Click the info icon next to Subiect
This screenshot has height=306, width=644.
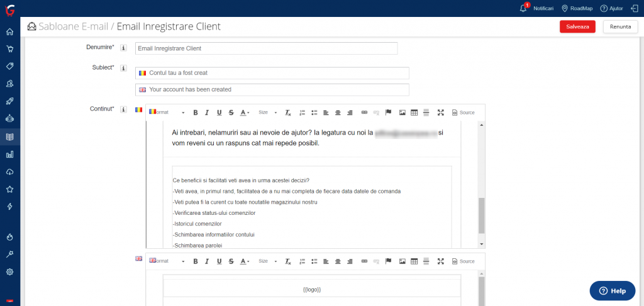tap(123, 68)
